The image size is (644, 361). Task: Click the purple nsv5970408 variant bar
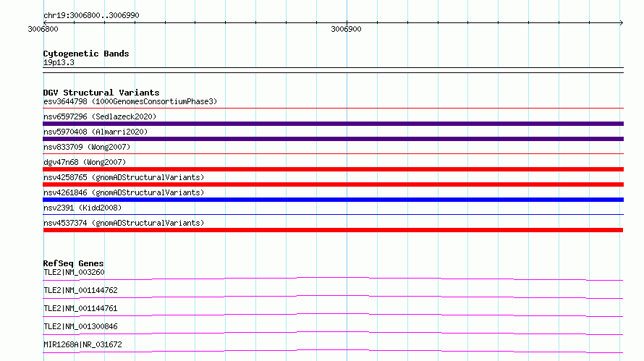pos(333,139)
